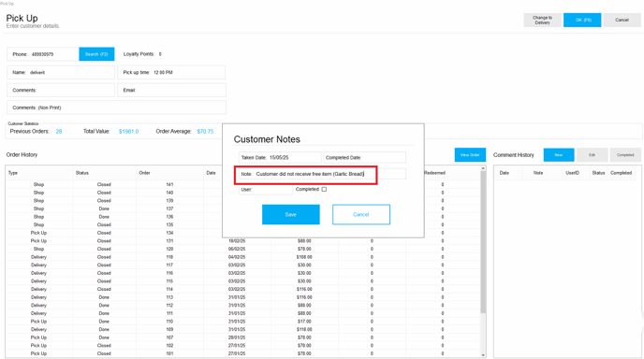Click Status column header in Comment History
The height and width of the screenshot is (359, 644).
[598, 173]
